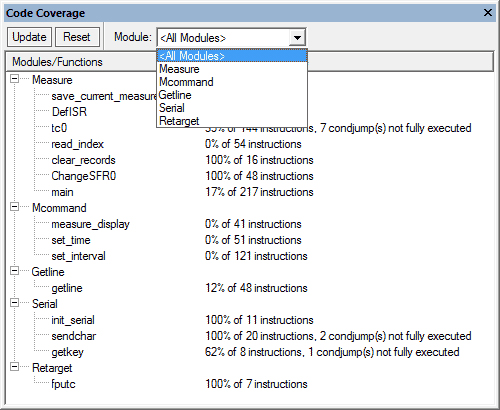Collapse the Measure tree node

[14, 79]
